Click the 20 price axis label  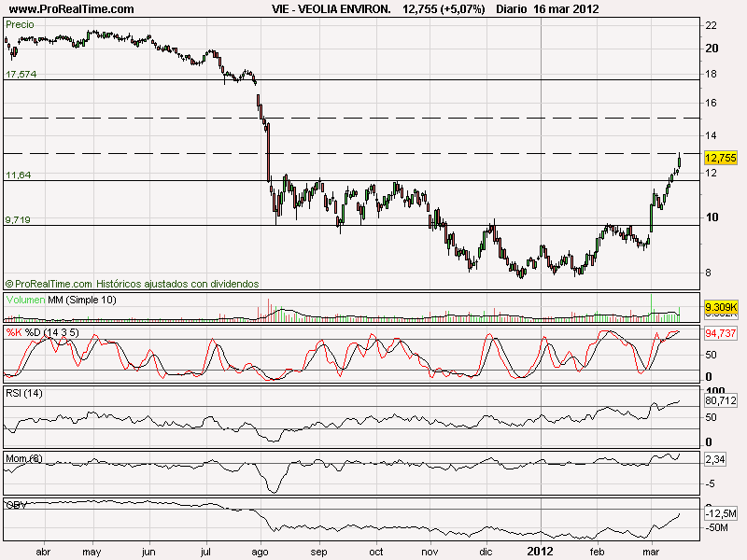coord(712,49)
